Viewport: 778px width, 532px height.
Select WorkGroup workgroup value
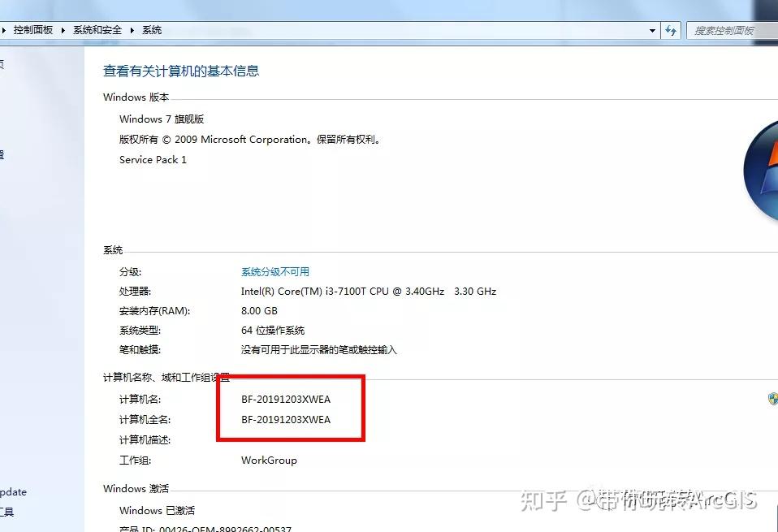[x=269, y=460]
